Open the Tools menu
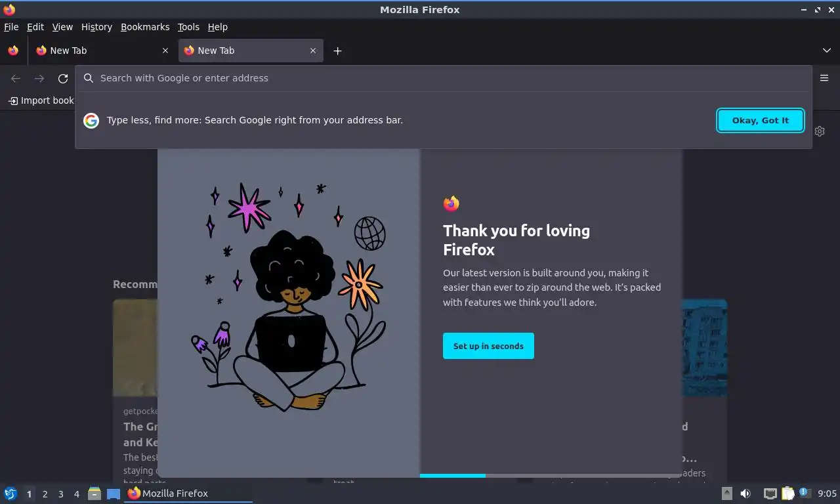This screenshot has height=504, width=840. [x=188, y=27]
